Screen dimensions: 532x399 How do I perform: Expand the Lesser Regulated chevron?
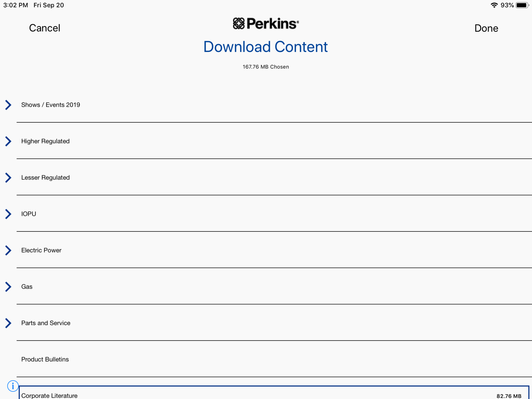(x=8, y=178)
